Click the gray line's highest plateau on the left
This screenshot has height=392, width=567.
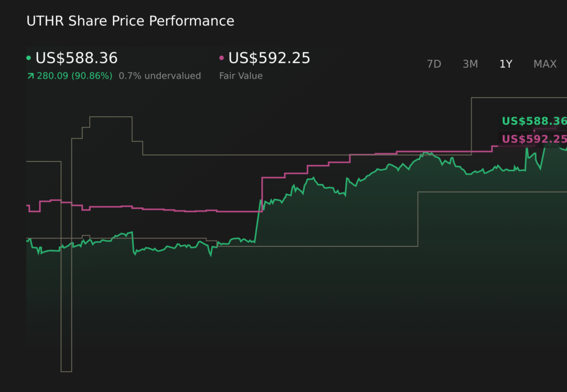[x=111, y=117]
